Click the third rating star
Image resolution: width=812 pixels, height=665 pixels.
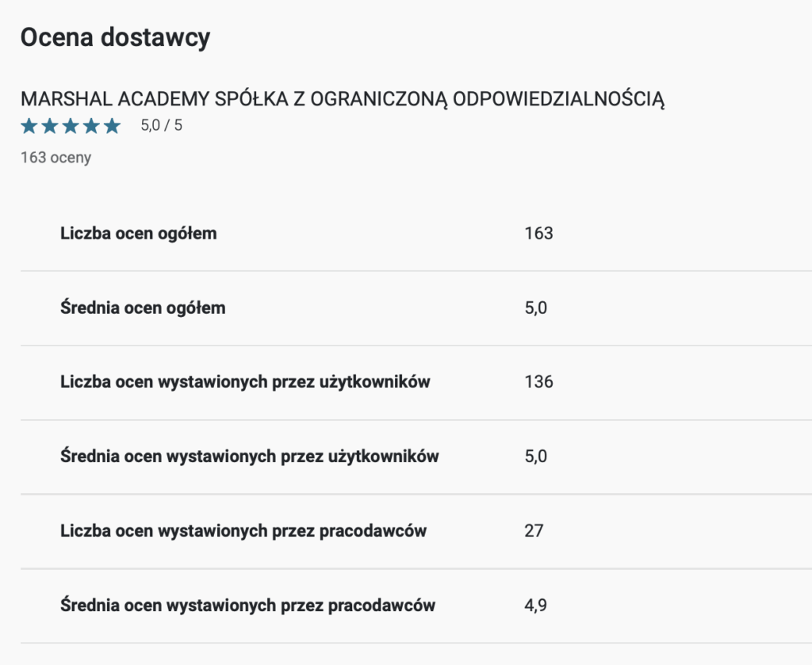tap(71, 126)
